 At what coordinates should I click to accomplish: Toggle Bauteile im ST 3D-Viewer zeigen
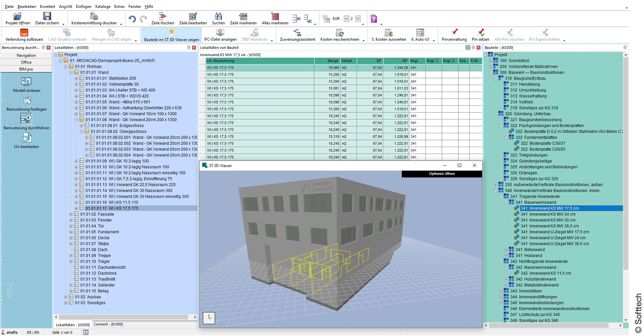[x=171, y=33]
